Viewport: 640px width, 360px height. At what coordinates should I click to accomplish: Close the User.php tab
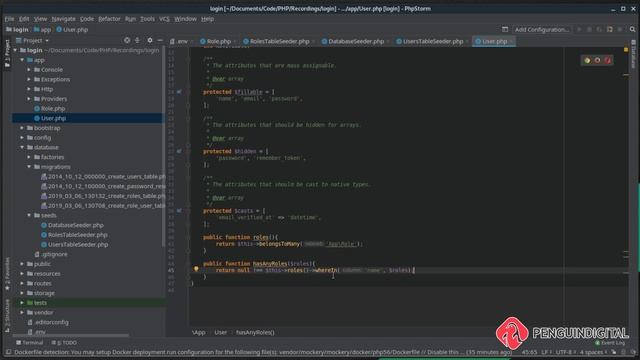pos(511,41)
